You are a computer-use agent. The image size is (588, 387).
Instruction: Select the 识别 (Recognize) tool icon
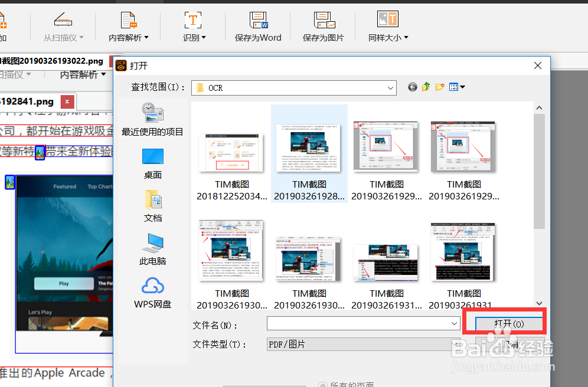(x=193, y=19)
